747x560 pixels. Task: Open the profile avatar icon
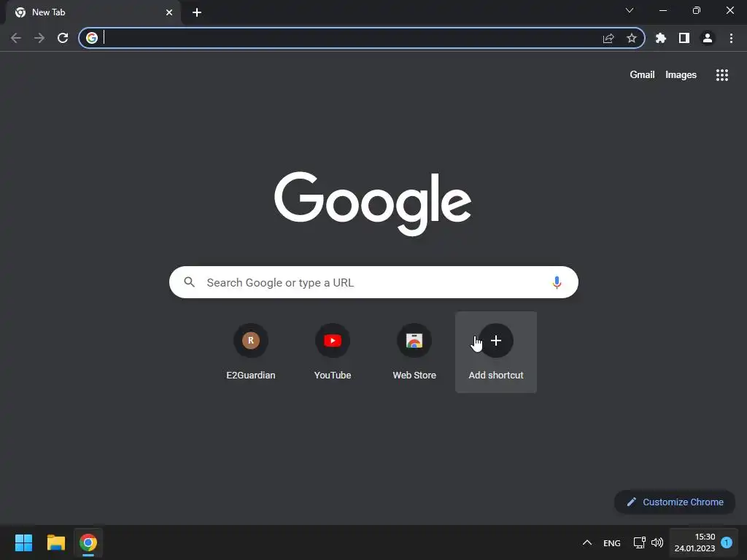click(708, 38)
